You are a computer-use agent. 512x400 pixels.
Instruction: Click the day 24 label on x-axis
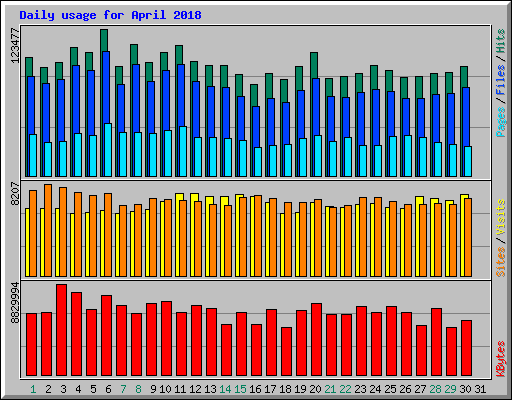(375, 389)
